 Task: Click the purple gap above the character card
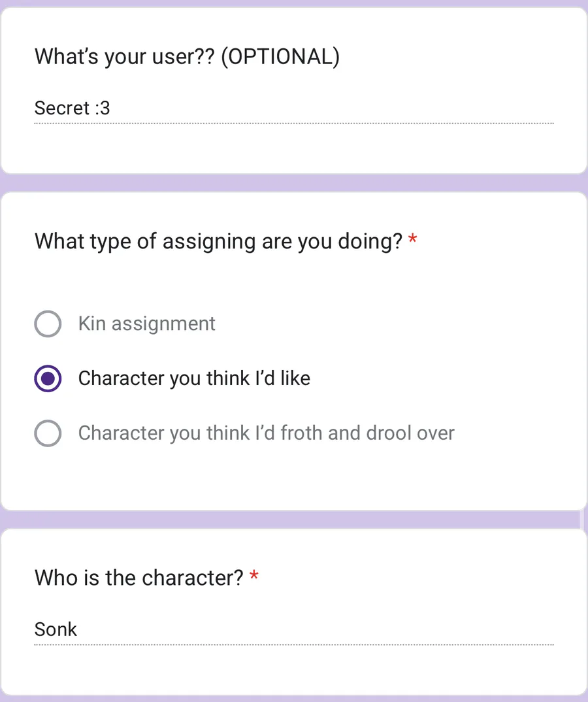294,520
